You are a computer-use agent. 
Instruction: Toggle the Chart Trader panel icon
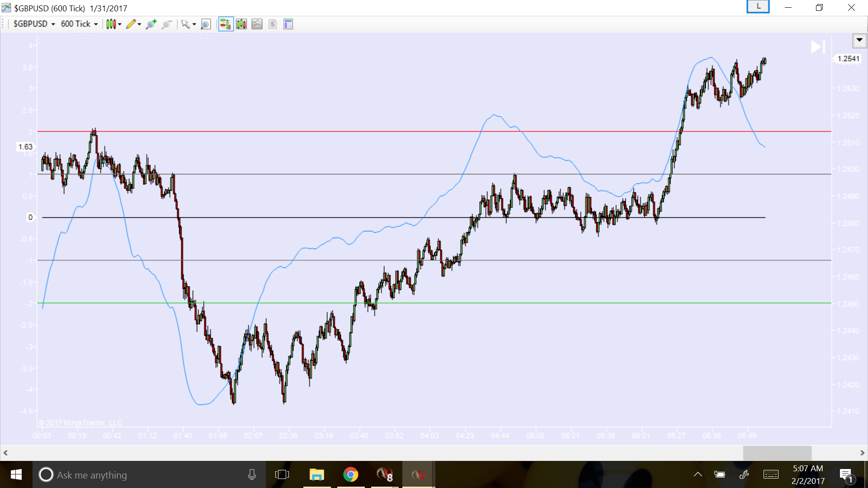coord(226,24)
